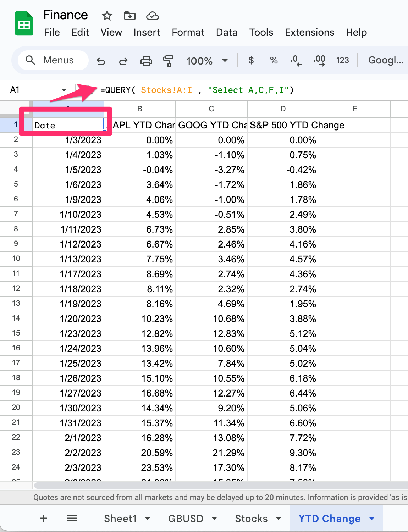
Task: Click the undo icon
Action: 101,61
